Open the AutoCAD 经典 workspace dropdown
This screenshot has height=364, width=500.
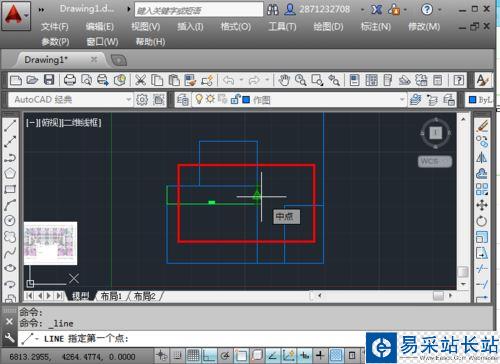point(129,99)
